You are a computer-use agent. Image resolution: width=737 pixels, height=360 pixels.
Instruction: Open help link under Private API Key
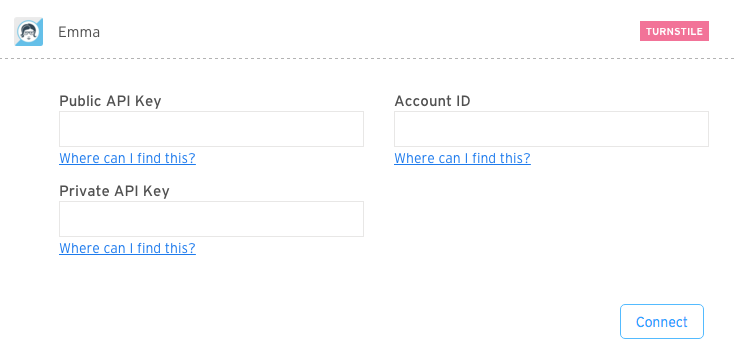(x=127, y=248)
